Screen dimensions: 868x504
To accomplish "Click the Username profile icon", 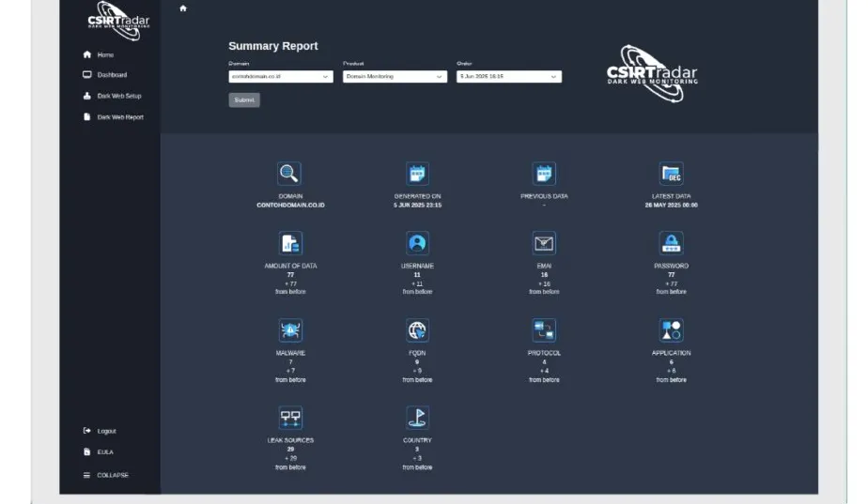I will (417, 243).
